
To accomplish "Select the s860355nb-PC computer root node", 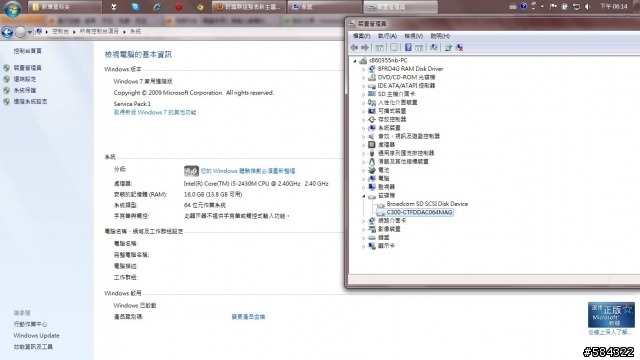I will coord(388,60).
